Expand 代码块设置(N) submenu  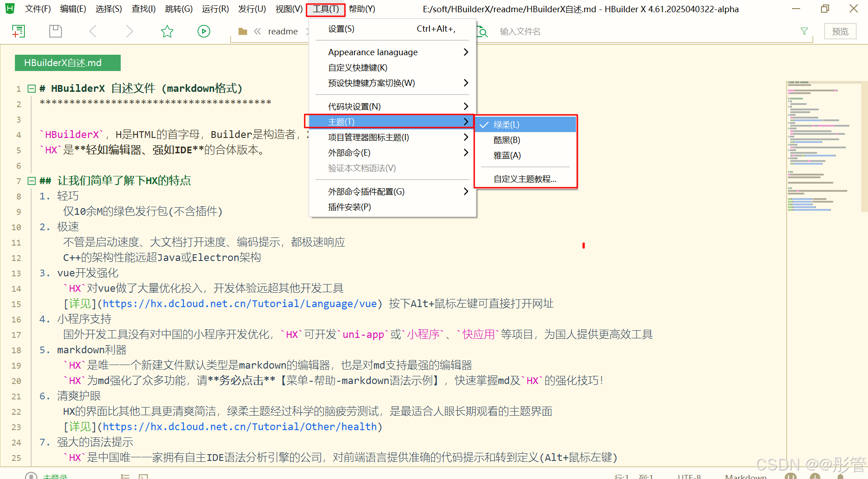tap(392, 106)
